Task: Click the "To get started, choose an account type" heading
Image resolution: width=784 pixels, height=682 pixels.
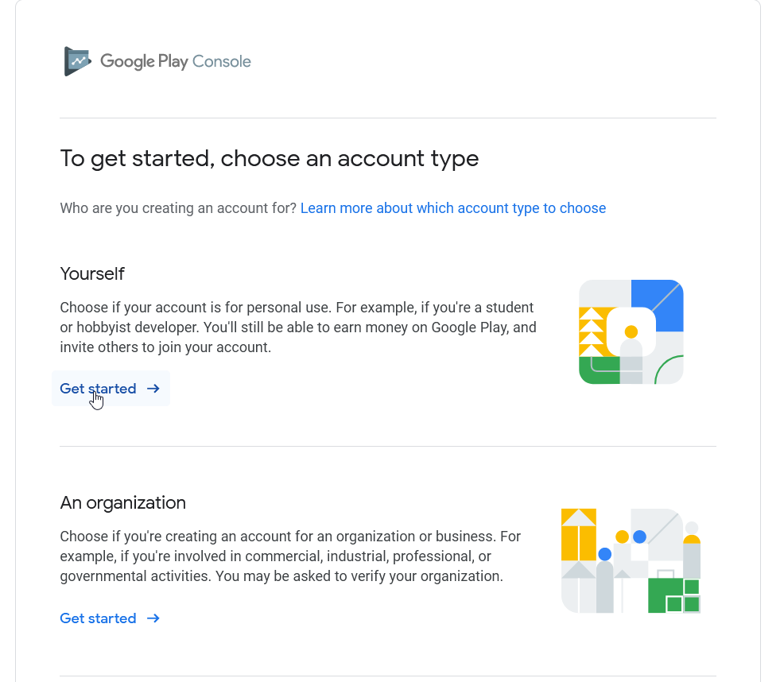Action: [270, 159]
